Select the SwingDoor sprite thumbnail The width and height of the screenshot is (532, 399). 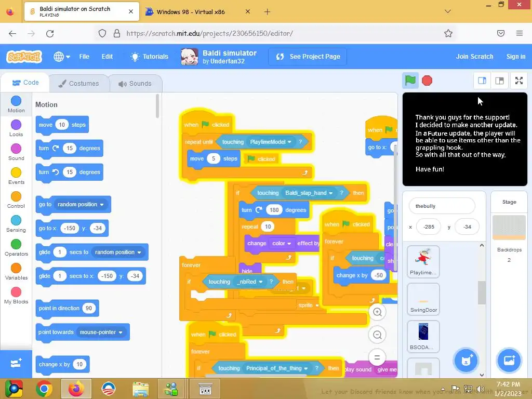click(423, 299)
